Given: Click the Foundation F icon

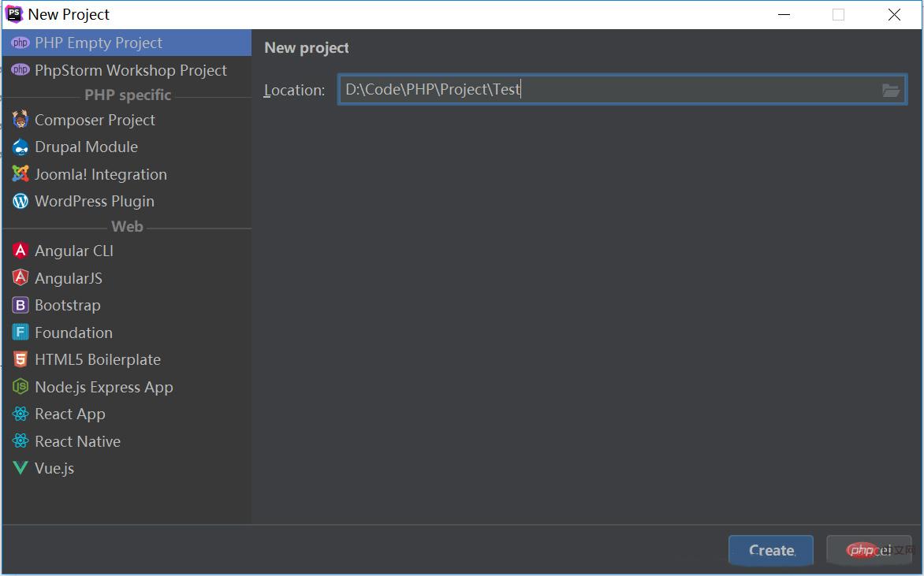Looking at the screenshot, I should pyautogui.click(x=20, y=333).
